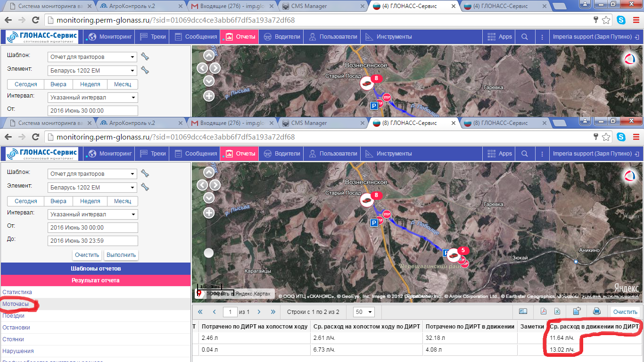Click the round map zoom slider handle
644x362 pixels.
pyautogui.click(x=208, y=253)
